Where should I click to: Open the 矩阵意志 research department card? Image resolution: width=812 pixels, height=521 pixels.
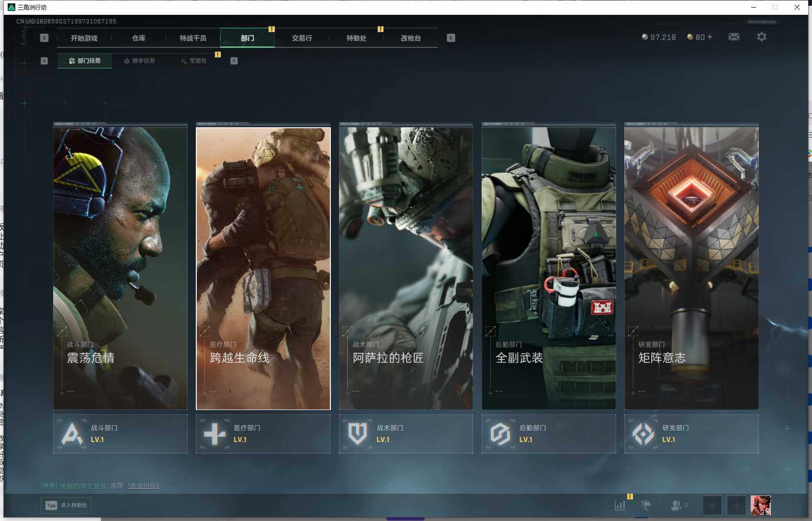(691, 268)
